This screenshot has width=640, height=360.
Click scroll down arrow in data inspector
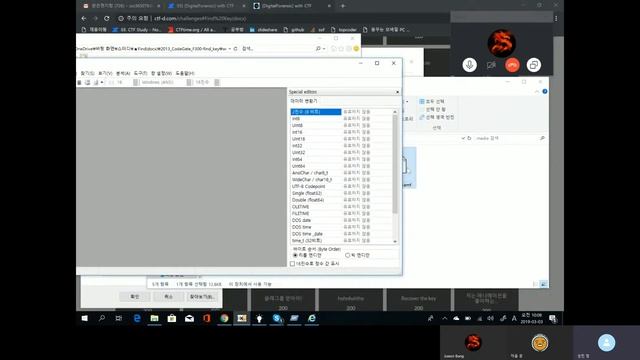(x=395, y=242)
